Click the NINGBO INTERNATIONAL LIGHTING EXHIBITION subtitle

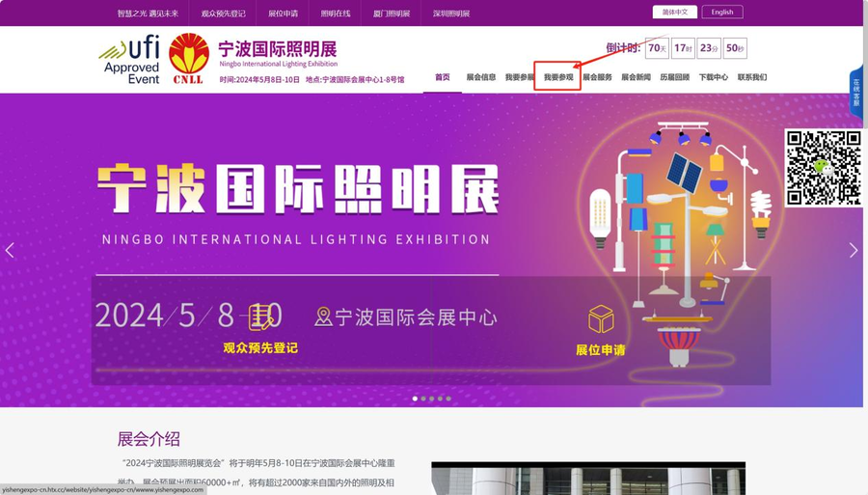(296, 239)
